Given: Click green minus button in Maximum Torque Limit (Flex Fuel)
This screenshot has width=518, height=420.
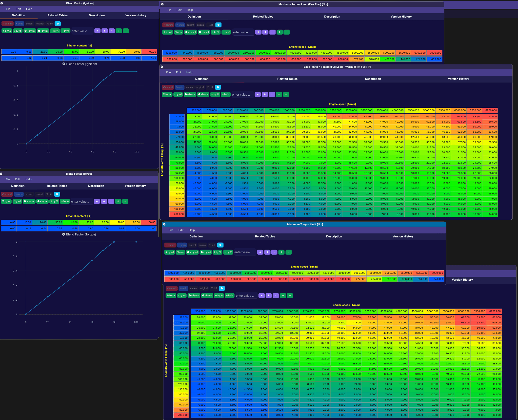Looking at the screenshot, I should (x=287, y=32).
